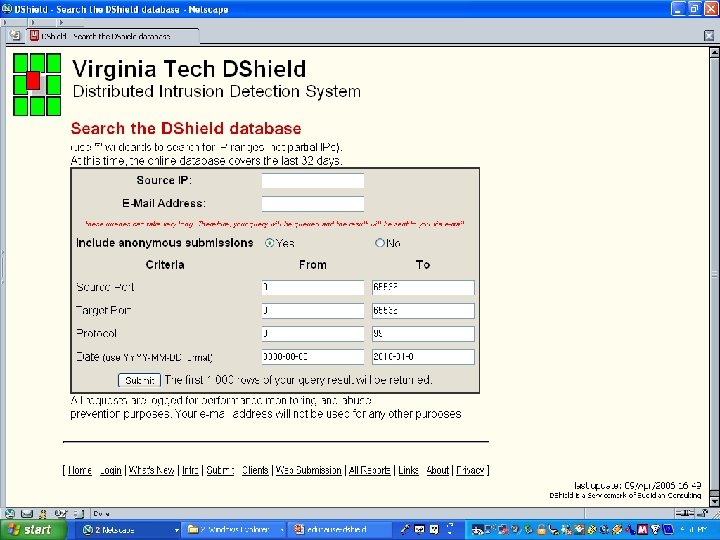Open the Submit footer link
The width and height of the screenshot is (720, 540).
[220, 470]
